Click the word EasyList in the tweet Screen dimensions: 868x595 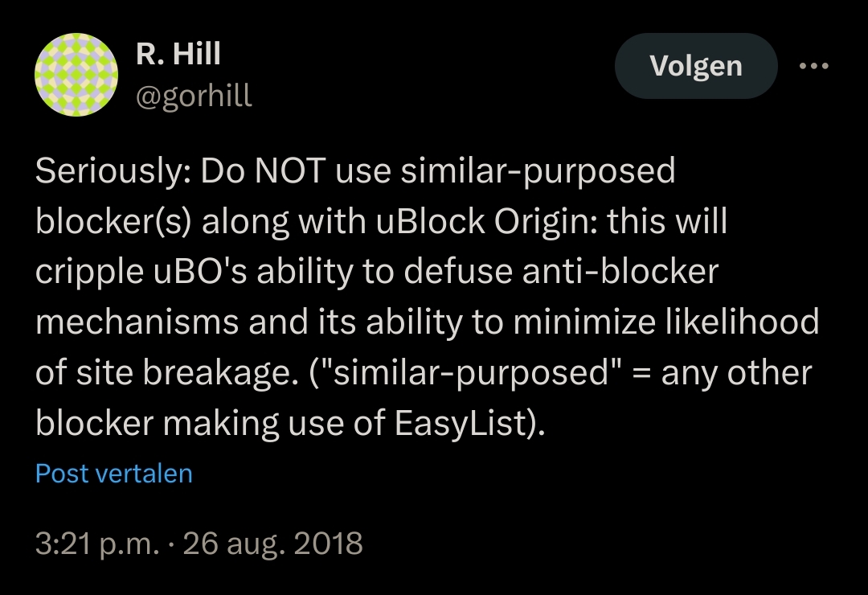464,424
